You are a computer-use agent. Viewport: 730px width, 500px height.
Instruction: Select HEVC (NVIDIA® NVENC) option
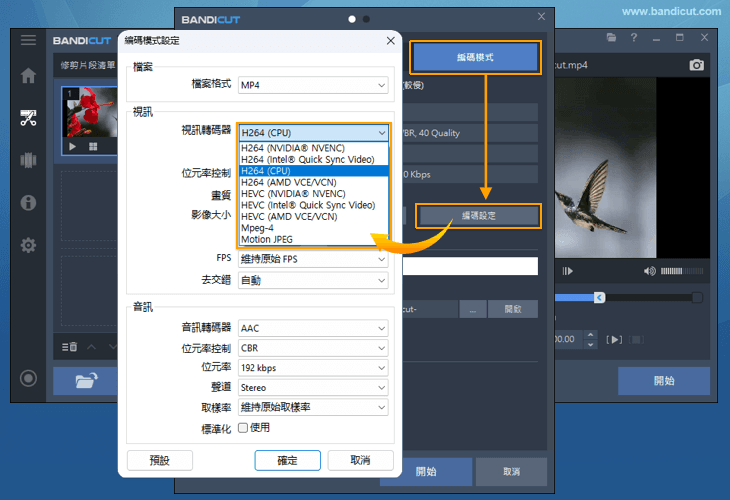click(x=314, y=194)
